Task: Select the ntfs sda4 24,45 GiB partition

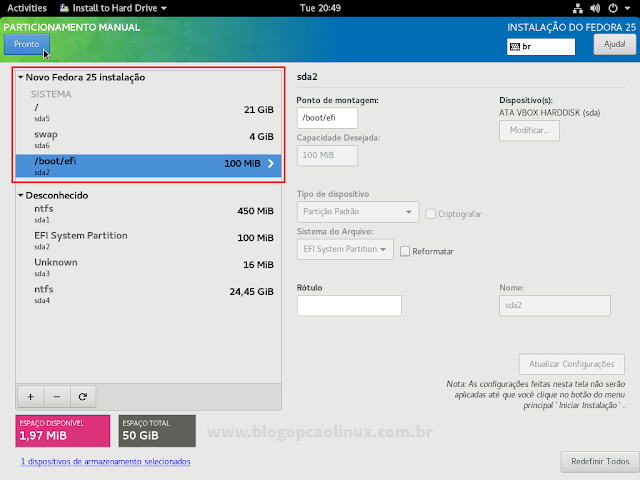Action: click(x=149, y=295)
